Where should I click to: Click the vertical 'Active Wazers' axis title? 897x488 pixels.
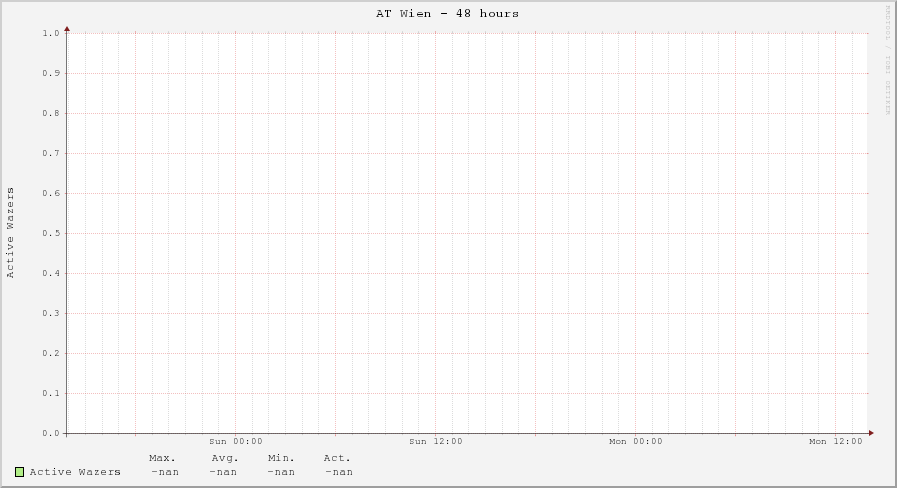(11, 232)
